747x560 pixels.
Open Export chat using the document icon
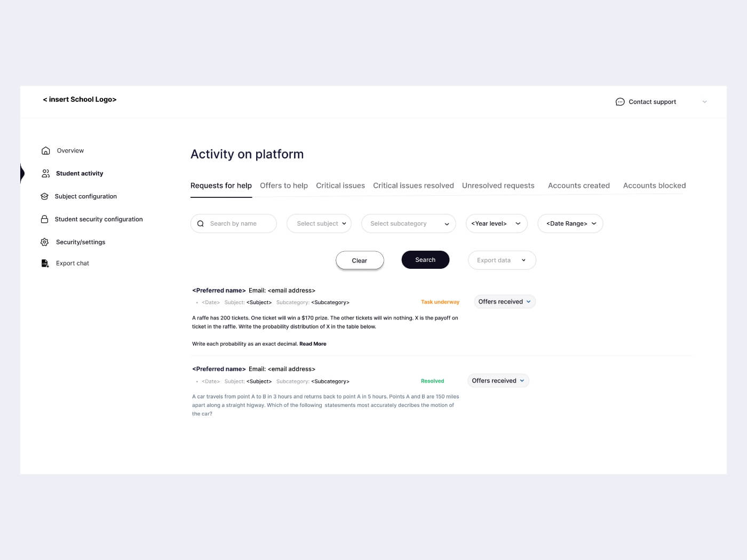(x=45, y=263)
